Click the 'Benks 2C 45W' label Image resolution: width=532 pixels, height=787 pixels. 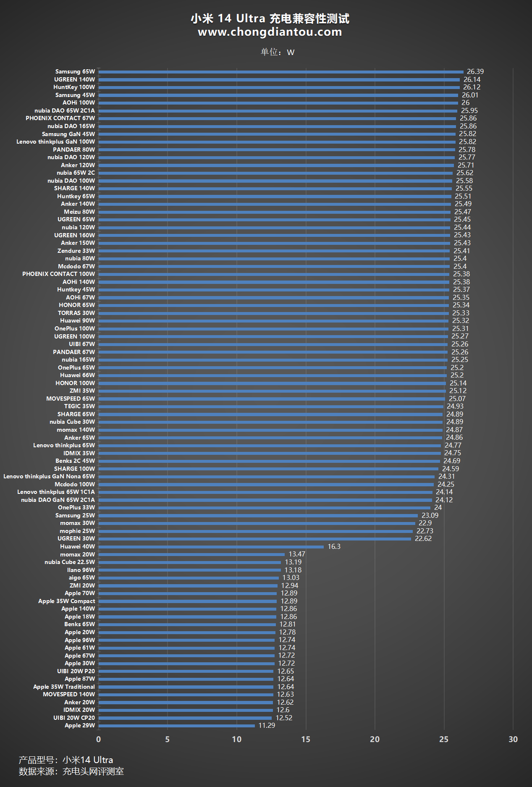tap(75, 461)
